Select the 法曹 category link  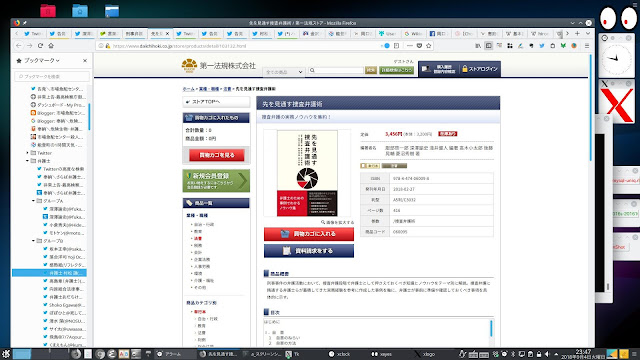click(198, 238)
